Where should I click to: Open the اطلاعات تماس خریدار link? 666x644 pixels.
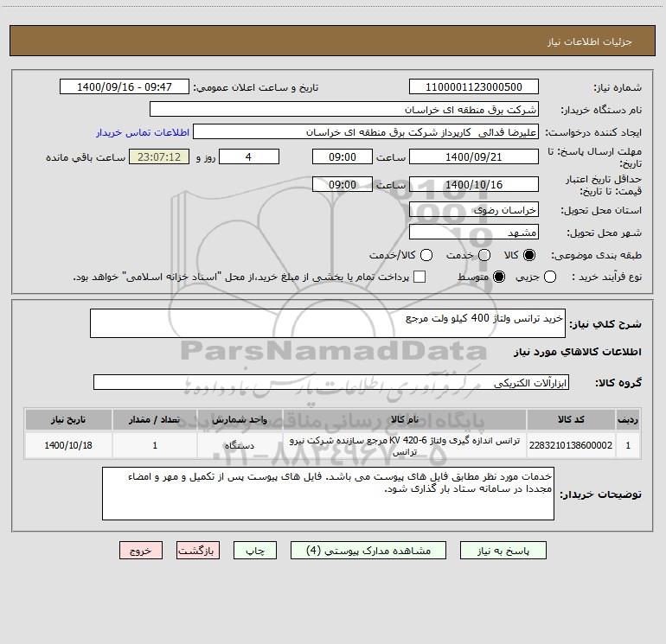pyautogui.click(x=143, y=132)
